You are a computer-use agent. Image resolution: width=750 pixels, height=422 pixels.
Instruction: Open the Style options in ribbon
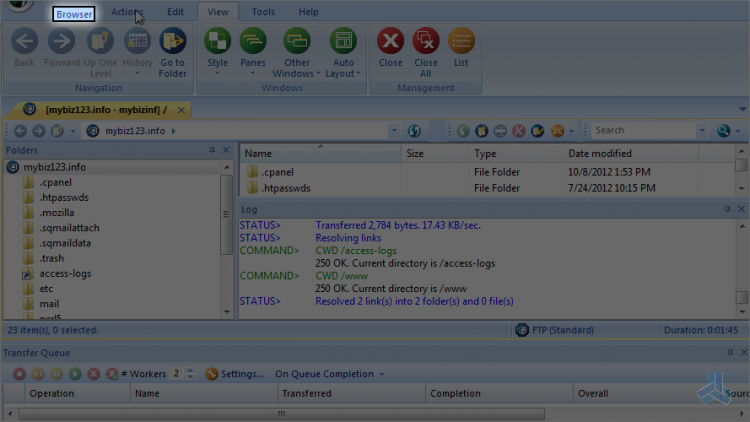tap(217, 42)
